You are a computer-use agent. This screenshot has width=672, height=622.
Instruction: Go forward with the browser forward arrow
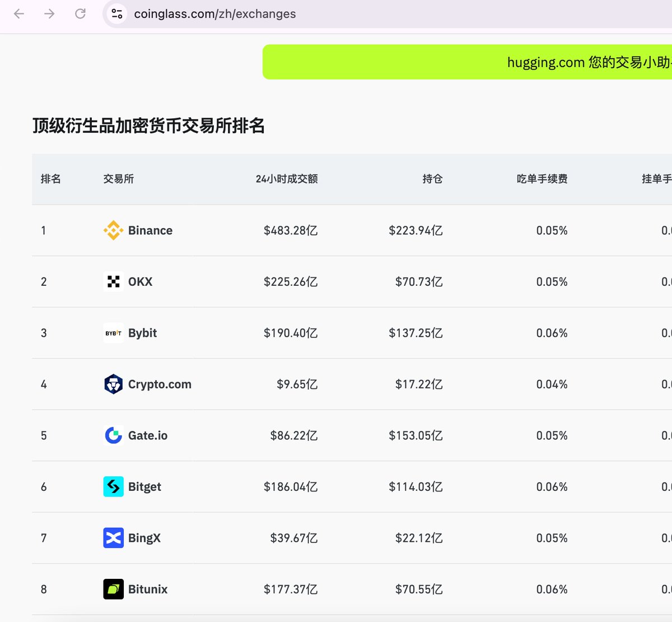click(49, 14)
